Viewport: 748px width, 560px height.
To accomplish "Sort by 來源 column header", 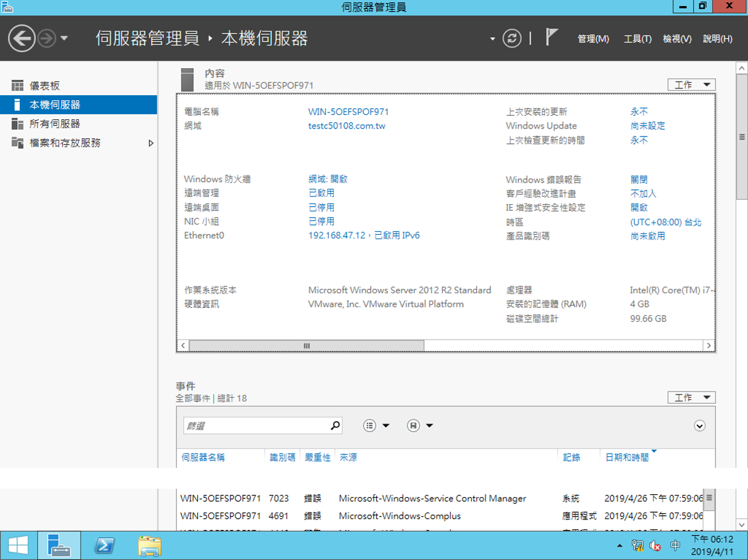I will [348, 457].
